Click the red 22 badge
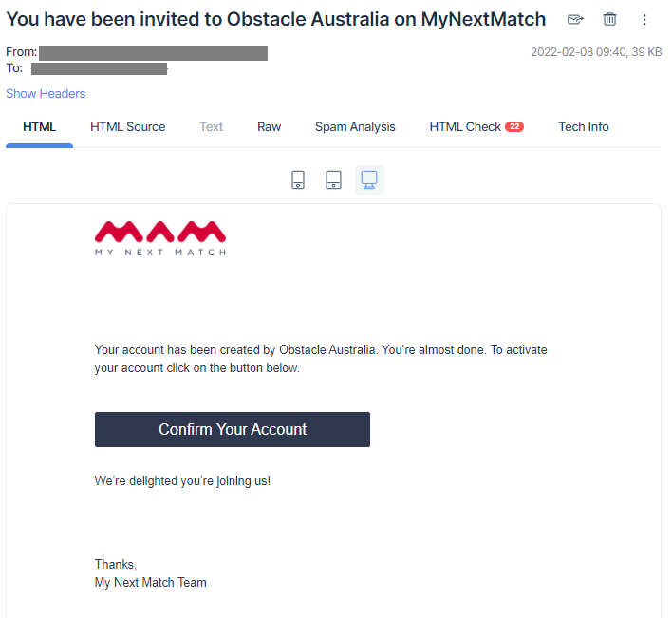The height and width of the screenshot is (618, 672). (514, 127)
